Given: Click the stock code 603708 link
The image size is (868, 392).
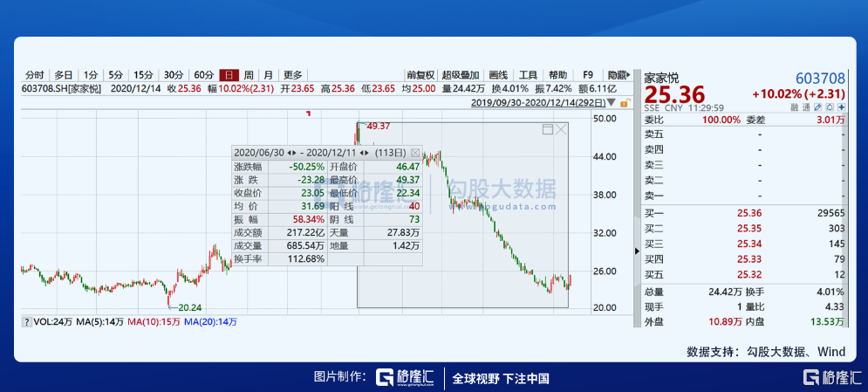Looking at the screenshot, I should coord(820,79).
